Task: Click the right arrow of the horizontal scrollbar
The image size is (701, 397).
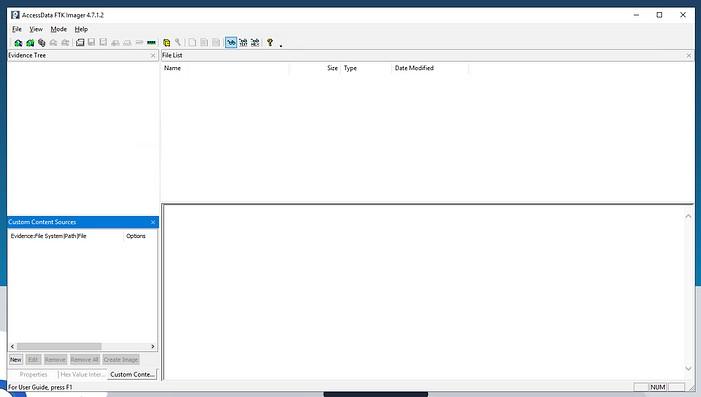Action: [152, 346]
